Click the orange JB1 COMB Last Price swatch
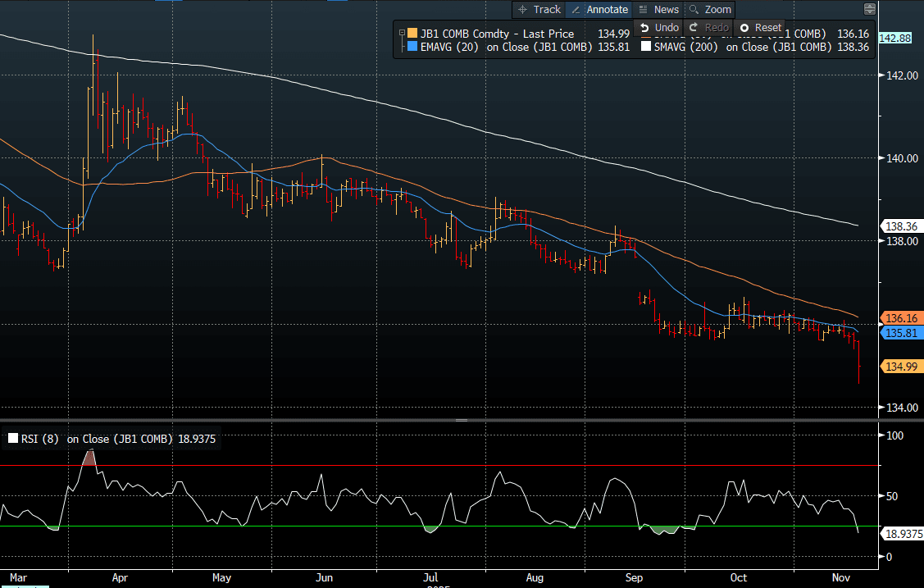Image resolution: width=924 pixels, height=588 pixels. point(412,33)
